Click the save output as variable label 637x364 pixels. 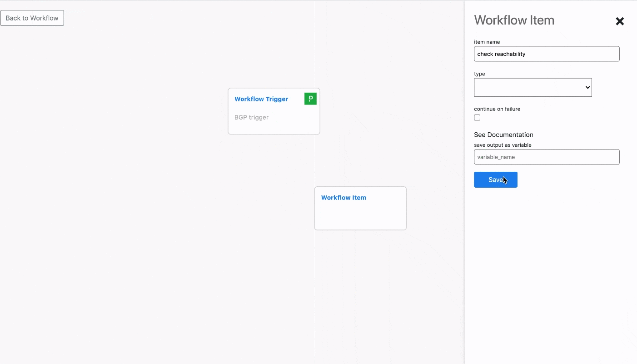503,145
